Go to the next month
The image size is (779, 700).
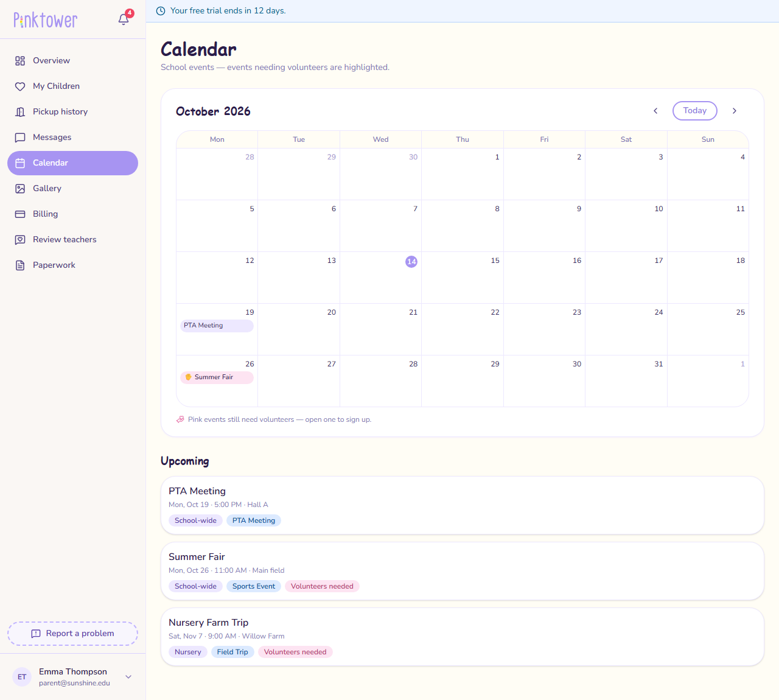pyautogui.click(x=735, y=111)
